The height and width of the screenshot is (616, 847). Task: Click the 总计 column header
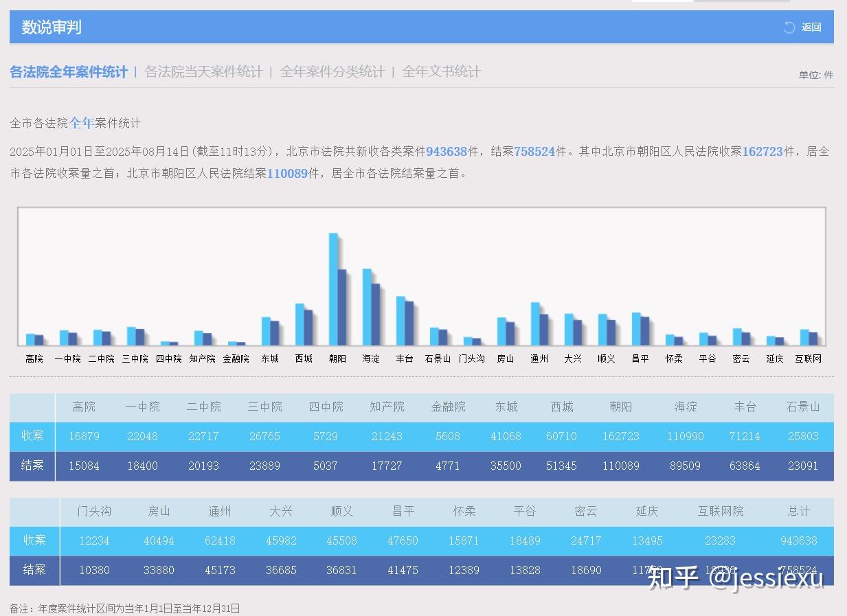click(798, 511)
